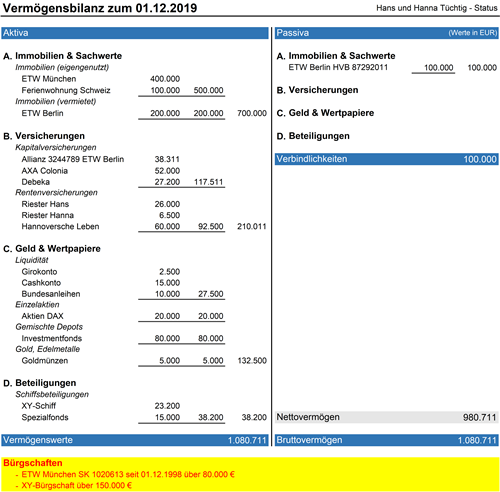Click the Nettovermögen value 980.711
Screen dimensions: 500x492
coord(480,417)
